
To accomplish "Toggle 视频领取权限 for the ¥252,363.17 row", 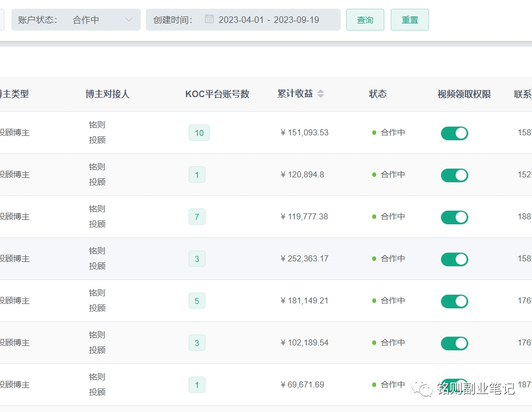I will (454, 259).
